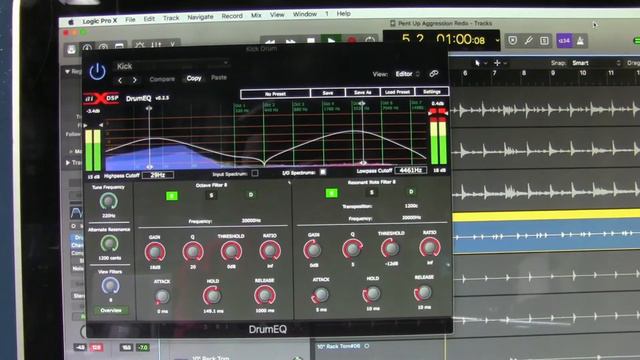Open the Apple menu
The width and height of the screenshot is (640, 360).
(70, 22)
